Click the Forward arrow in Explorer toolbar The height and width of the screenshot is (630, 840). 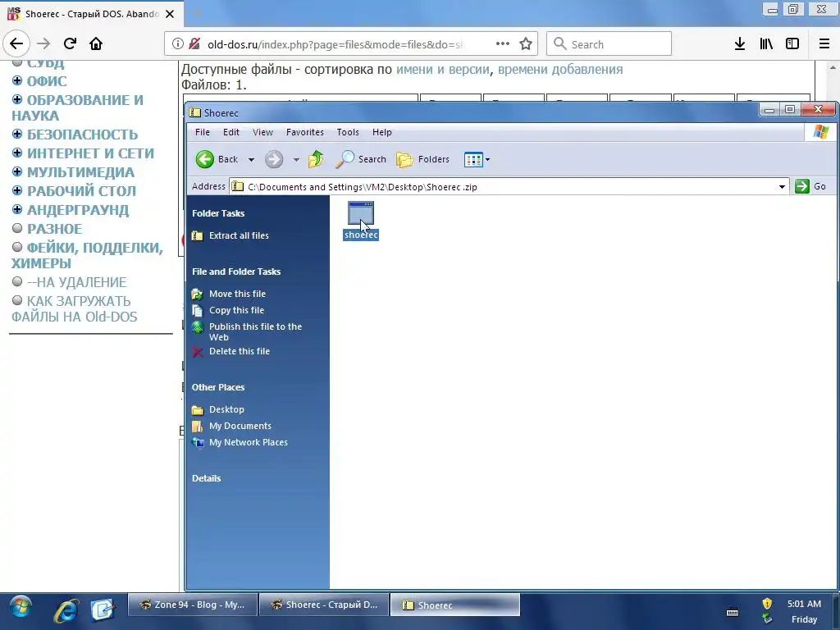(x=274, y=159)
